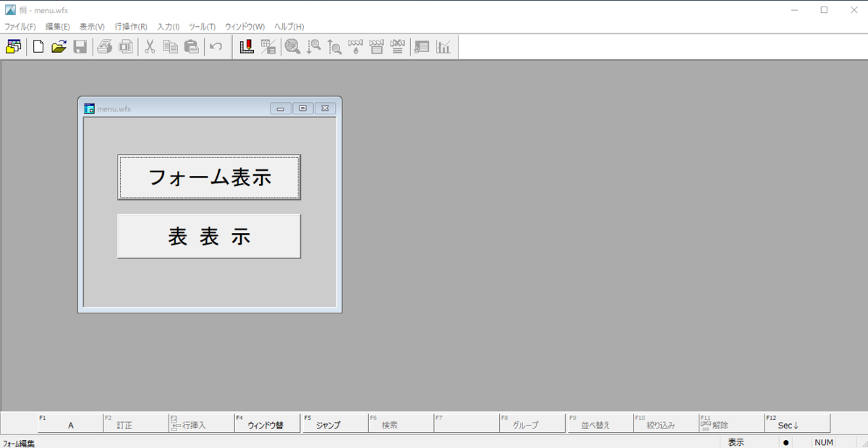Screen dimensions: 868x448
Task: Click the Open folder icon
Action: tap(59, 47)
